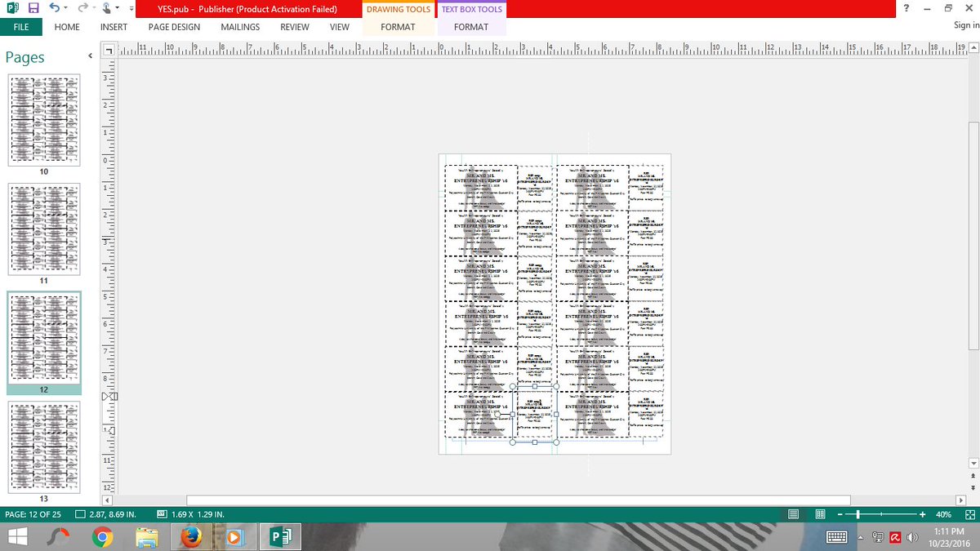Open the REVIEW ribbon tab
This screenshot has width=980, height=551.
tap(295, 27)
